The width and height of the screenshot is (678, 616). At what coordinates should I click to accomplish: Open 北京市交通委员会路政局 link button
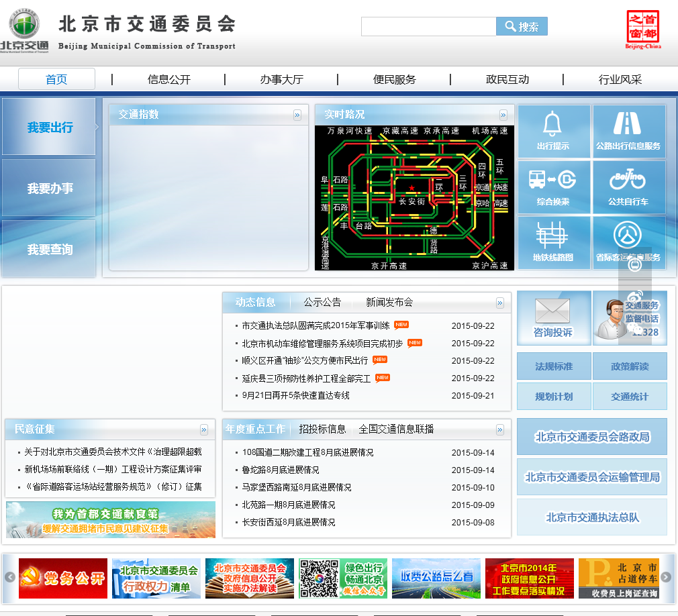point(592,437)
